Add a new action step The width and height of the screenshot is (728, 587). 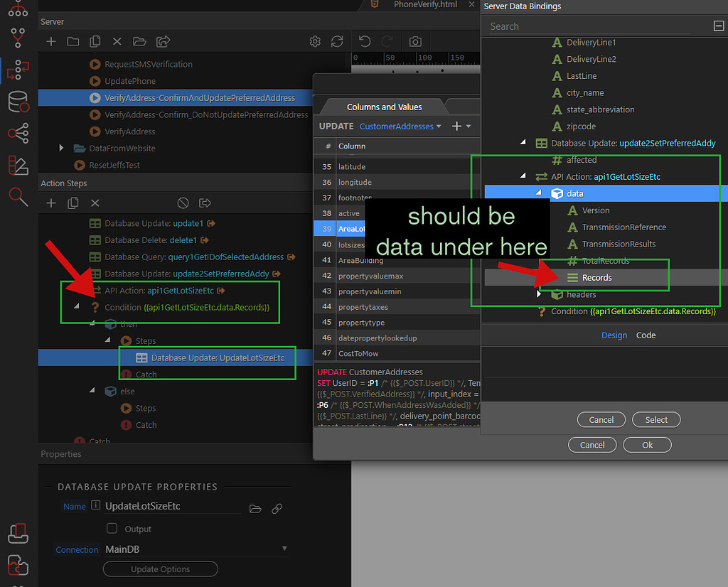coord(51,203)
